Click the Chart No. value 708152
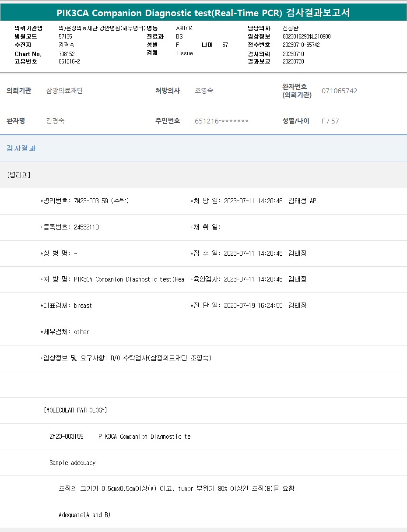Screen dimensions: 407x532 click(67, 54)
